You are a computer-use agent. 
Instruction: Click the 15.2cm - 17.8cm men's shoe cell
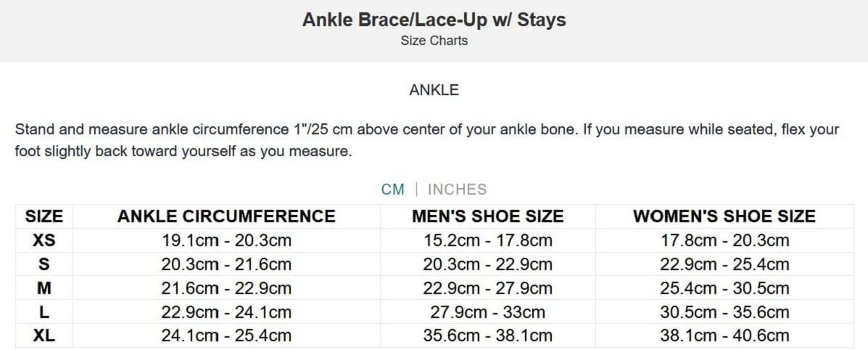click(487, 240)
